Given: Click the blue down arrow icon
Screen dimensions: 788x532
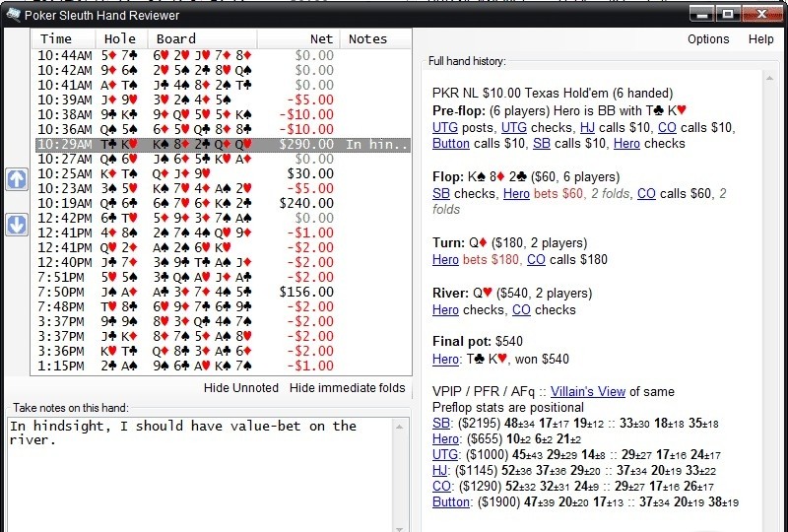Looking at the screenshot, I should (x=16, y=225).
